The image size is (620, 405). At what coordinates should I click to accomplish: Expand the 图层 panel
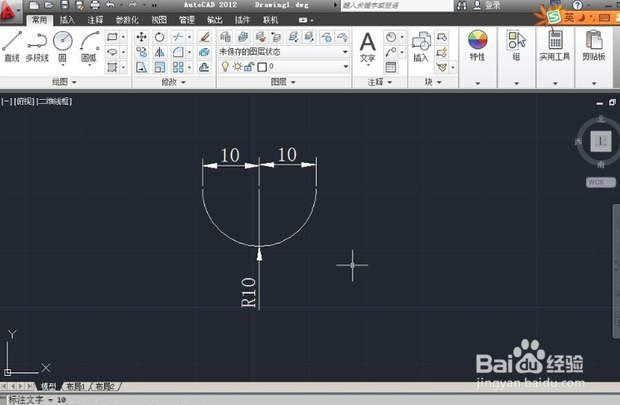point(283,82)
